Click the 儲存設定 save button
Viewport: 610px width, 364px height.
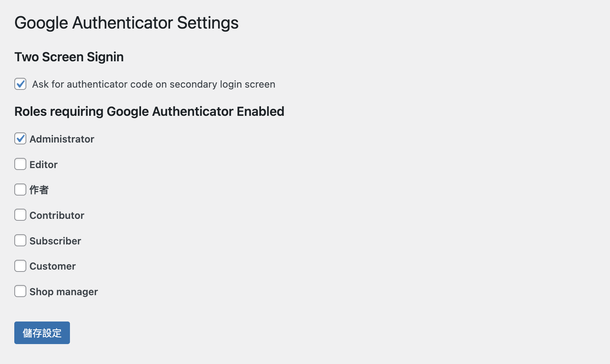coord(42,332)
